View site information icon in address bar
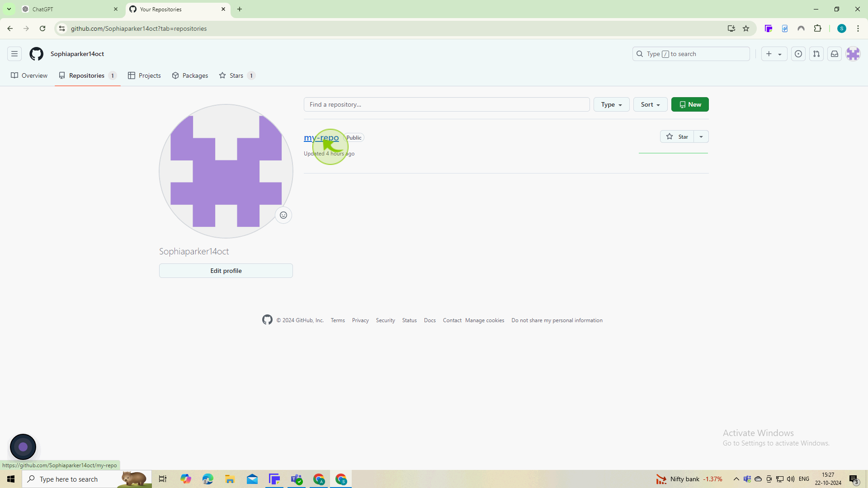This screenshot has width=868, height=488. [62, 28]
